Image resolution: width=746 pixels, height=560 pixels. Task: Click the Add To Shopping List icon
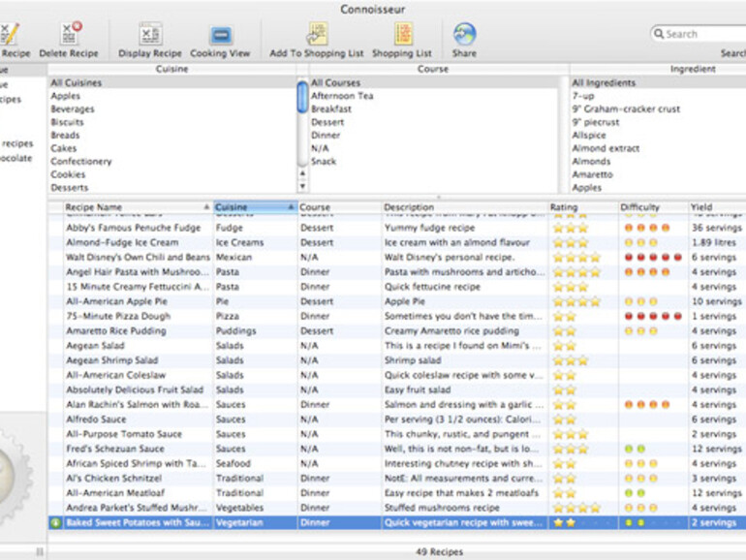318,34
